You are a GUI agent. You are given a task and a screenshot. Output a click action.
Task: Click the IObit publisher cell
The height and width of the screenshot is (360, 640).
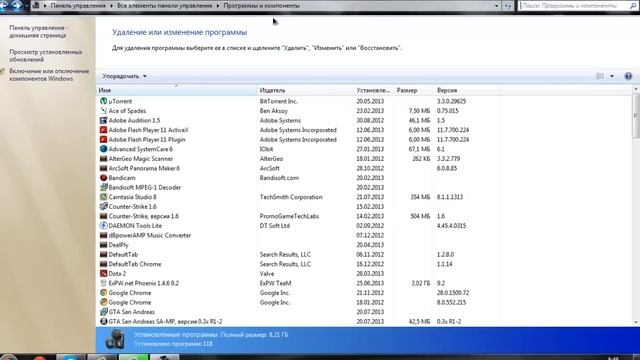pos(267,149)
